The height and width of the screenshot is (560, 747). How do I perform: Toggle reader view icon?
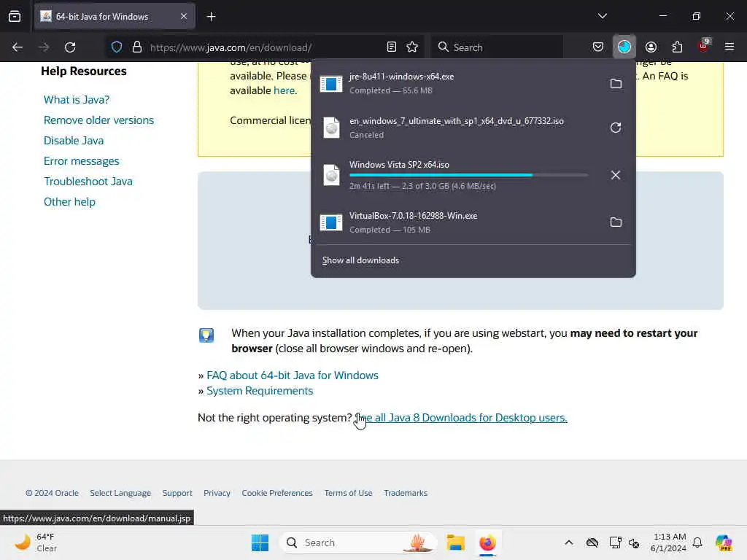(x=392, y=47)
